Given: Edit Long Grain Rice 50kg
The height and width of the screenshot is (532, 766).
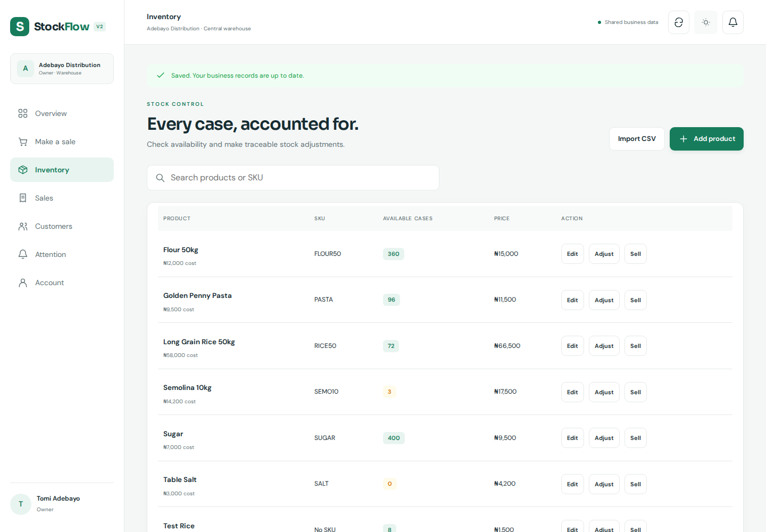Looking at the screenshot, I should 572,346.
